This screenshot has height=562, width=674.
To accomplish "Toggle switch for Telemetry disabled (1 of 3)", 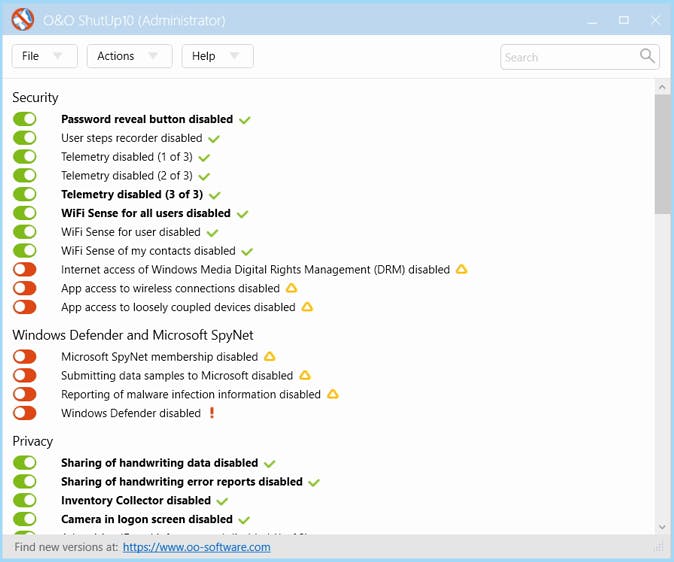I will [x=25, y=157].
